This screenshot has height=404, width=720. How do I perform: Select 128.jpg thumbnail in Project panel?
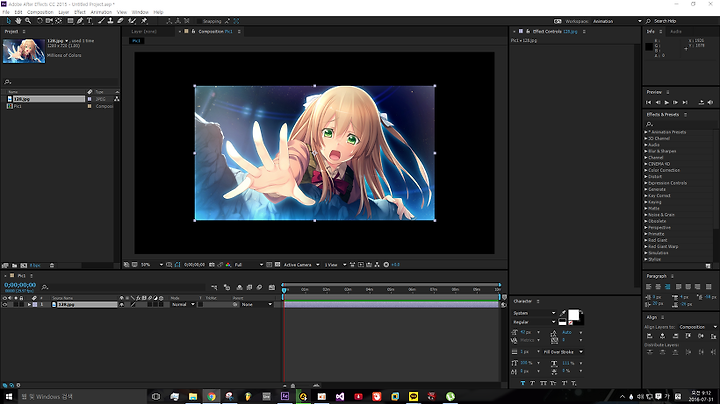point(24,51)
